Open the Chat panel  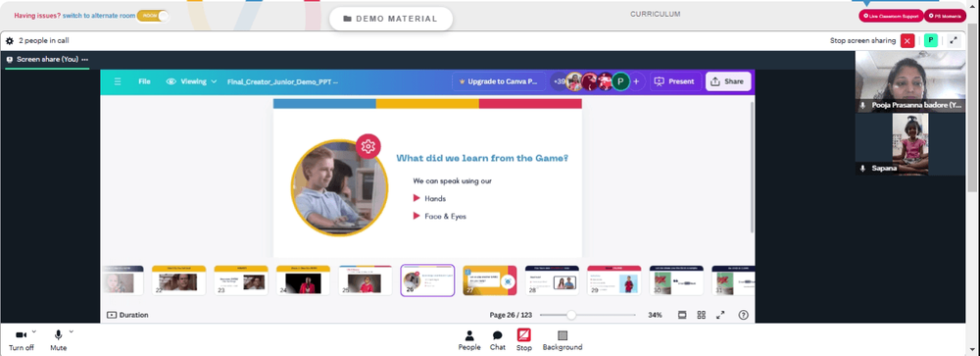[x=498, y=341]
